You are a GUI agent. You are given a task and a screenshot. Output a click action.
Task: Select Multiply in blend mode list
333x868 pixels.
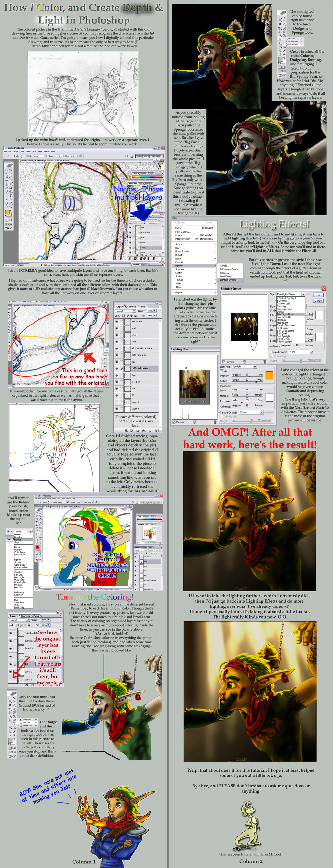point(23,550)
